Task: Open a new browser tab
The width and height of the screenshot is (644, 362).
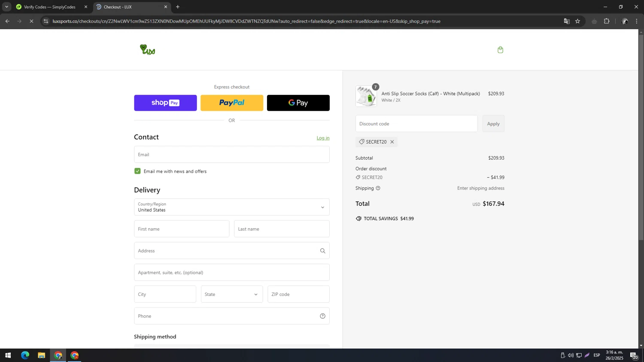Action: point(178,7)
